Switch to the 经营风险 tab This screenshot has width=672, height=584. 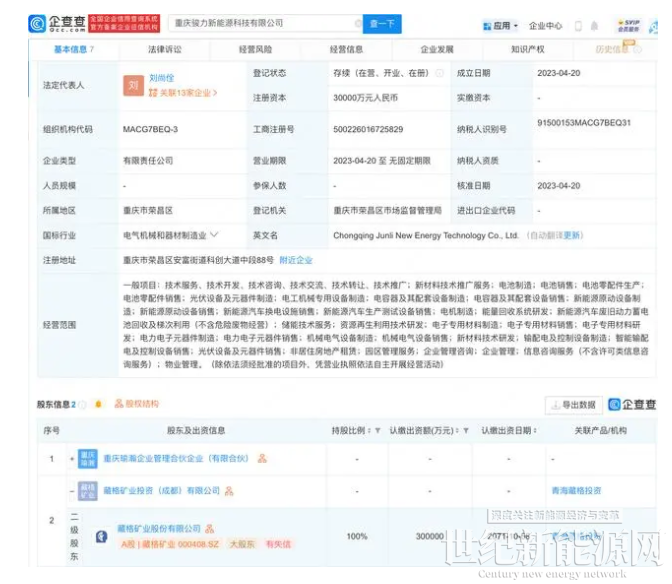click(255, 48)
